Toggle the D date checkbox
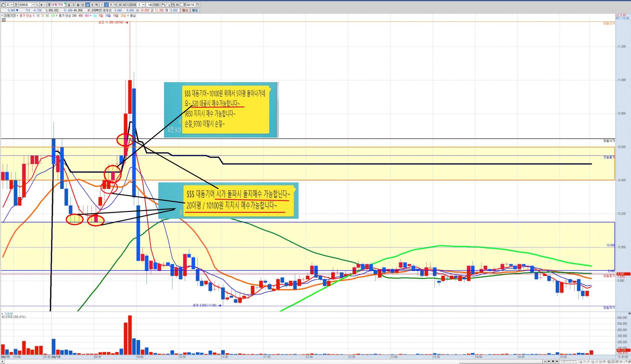 pos(182,5)
